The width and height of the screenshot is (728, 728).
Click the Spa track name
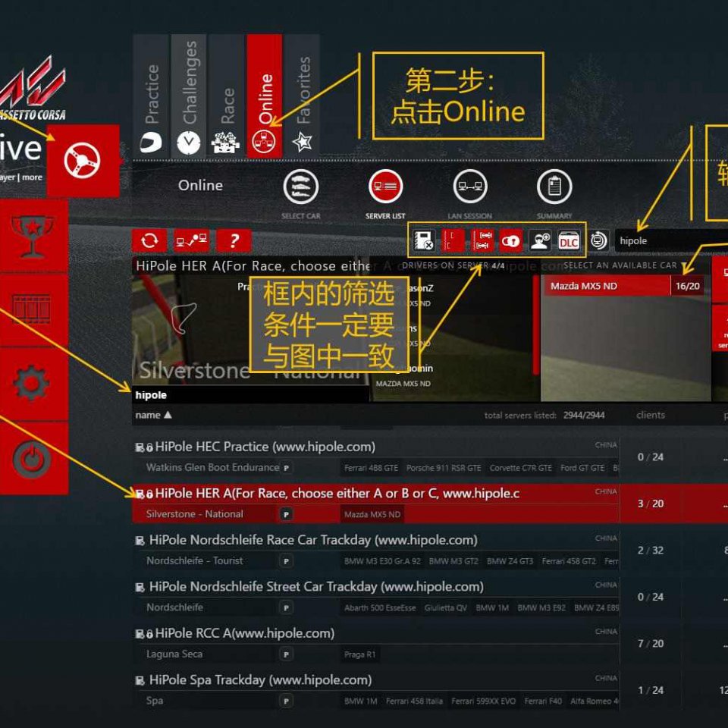[x=155, y=701]
